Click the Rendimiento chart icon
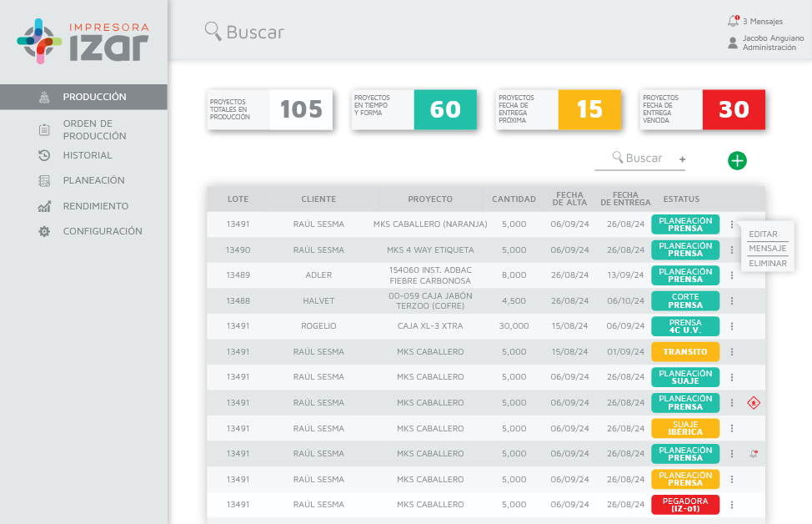 45,206
